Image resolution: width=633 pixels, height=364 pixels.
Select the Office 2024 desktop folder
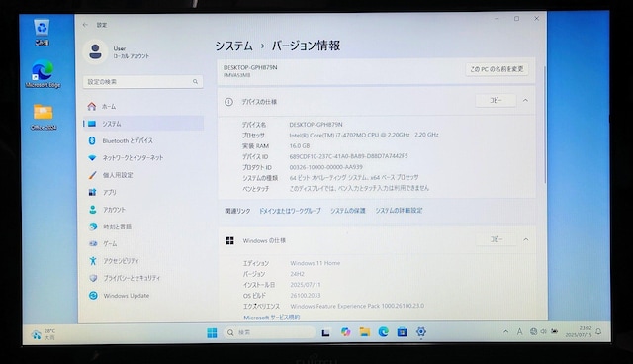click(x=44, y=117)
